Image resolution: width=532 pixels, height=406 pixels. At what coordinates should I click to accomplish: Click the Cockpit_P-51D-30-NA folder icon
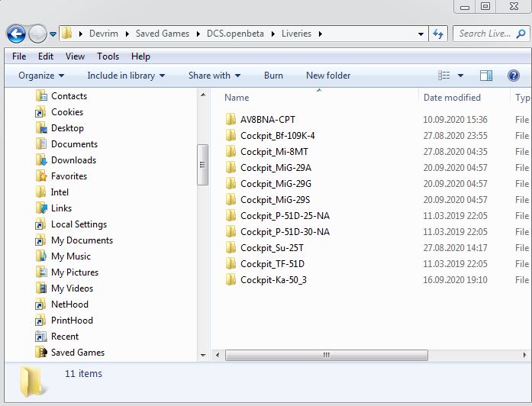(x=231, y=232)
